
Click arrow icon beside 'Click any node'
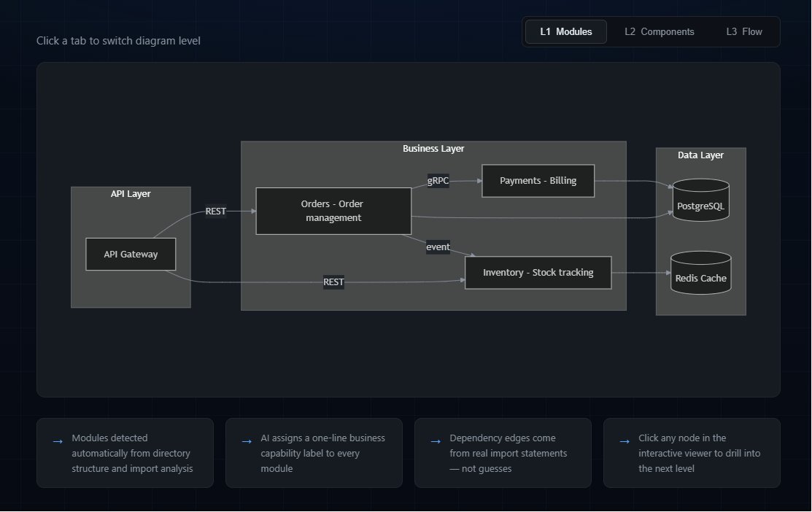click(625, 441)
